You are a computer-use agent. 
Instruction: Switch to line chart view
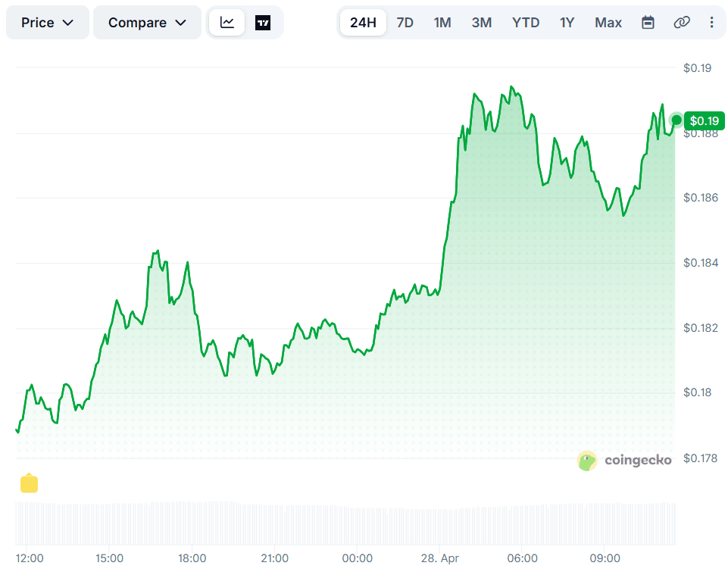tap(227, 23)
